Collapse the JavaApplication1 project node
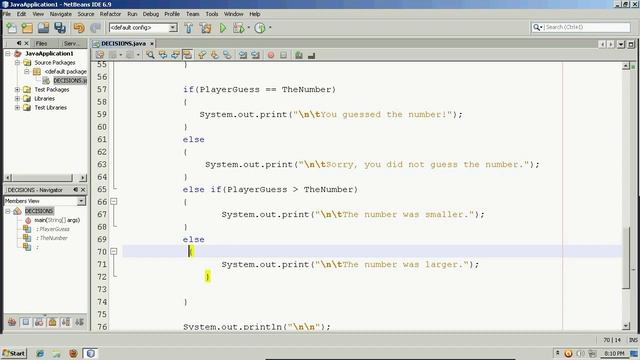 point(8,53)
